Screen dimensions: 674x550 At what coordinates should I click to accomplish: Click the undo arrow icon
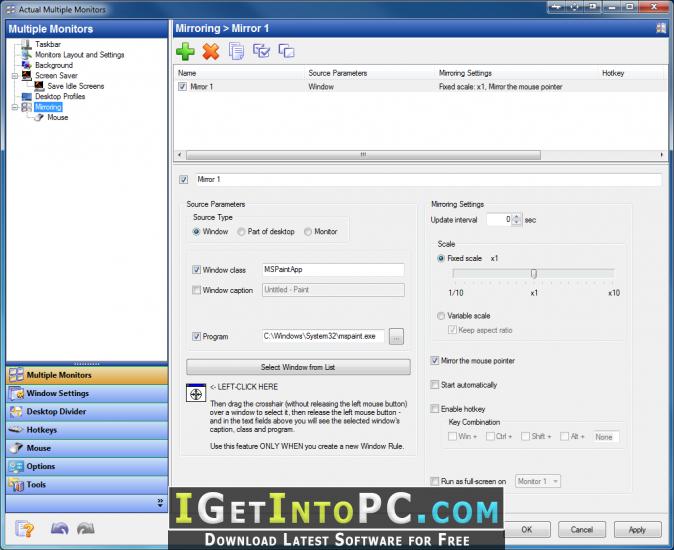(60, 529)
